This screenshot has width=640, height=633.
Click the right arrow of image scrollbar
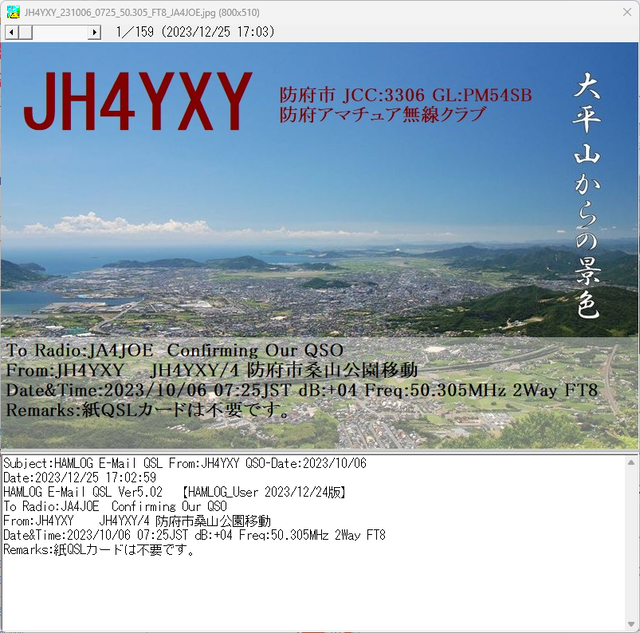coord(94,32)
